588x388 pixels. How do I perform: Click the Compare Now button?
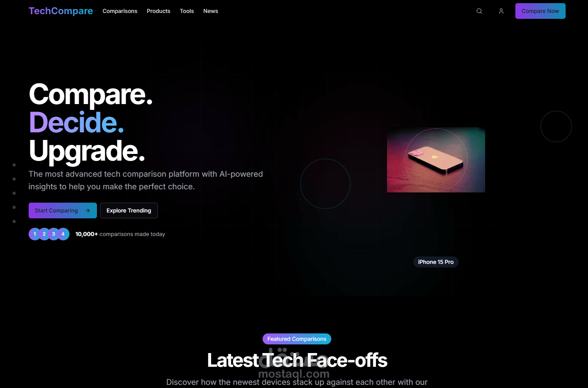pos(540,11)
